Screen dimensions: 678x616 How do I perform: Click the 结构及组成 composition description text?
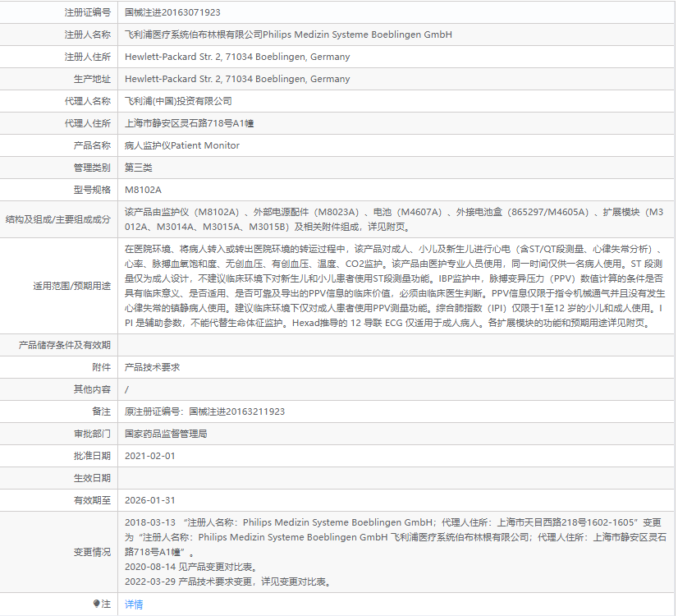[x=394, y=219]
